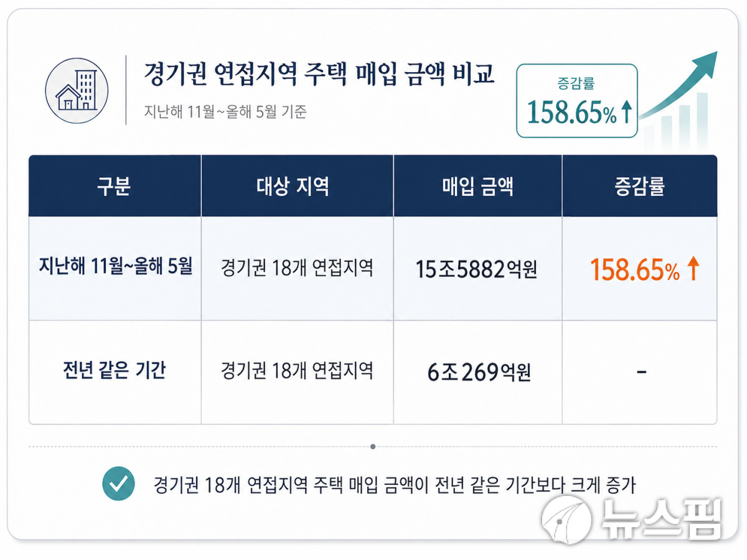Click the divider center dot
747x560 pixels.
(373, 446)
